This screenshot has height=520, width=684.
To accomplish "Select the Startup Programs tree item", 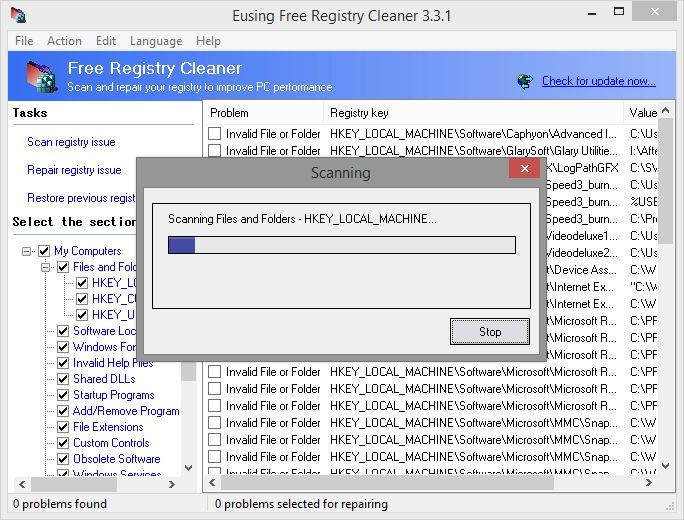I will pyautogui.click(x=113, y=395).
